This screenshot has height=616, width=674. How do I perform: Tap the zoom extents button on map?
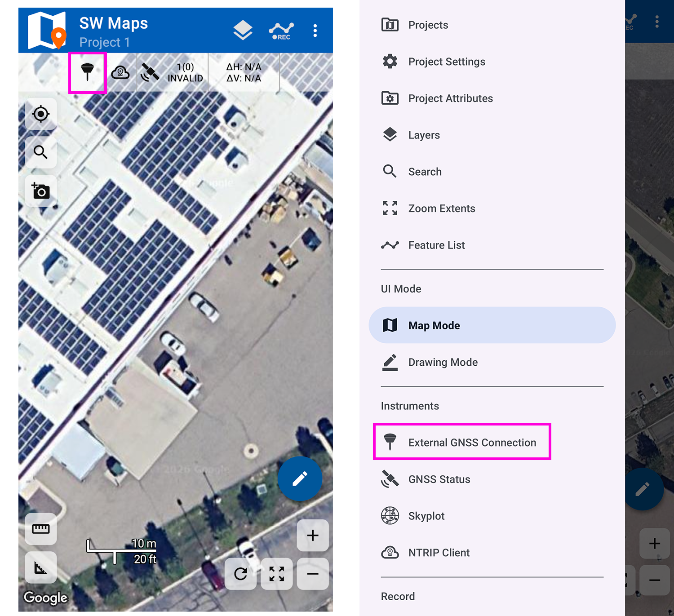coord(277,574)
